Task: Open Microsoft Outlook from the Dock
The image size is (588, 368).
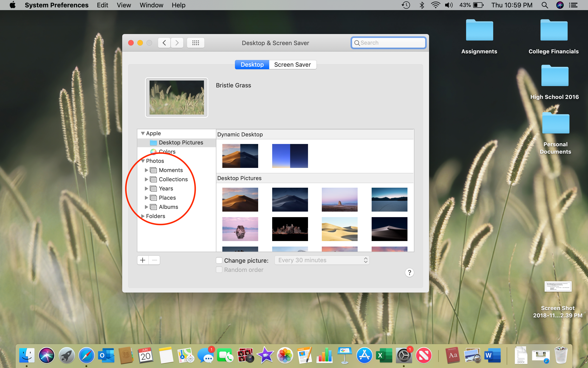Action: (106, 355)
